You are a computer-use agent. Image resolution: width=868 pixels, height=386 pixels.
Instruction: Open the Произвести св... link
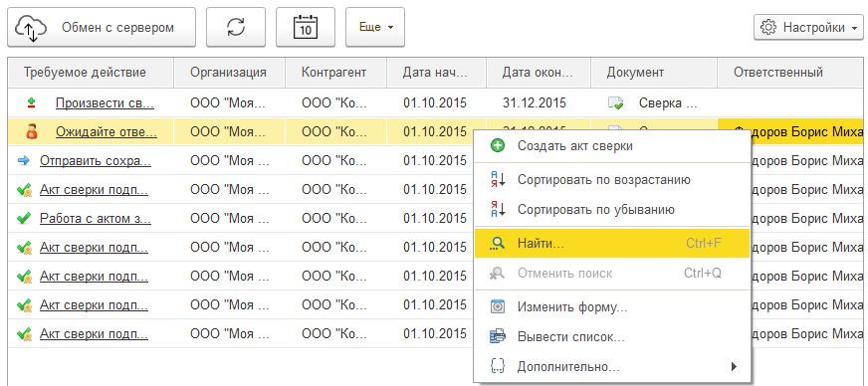pyautogui.click(x=105, y=102)
